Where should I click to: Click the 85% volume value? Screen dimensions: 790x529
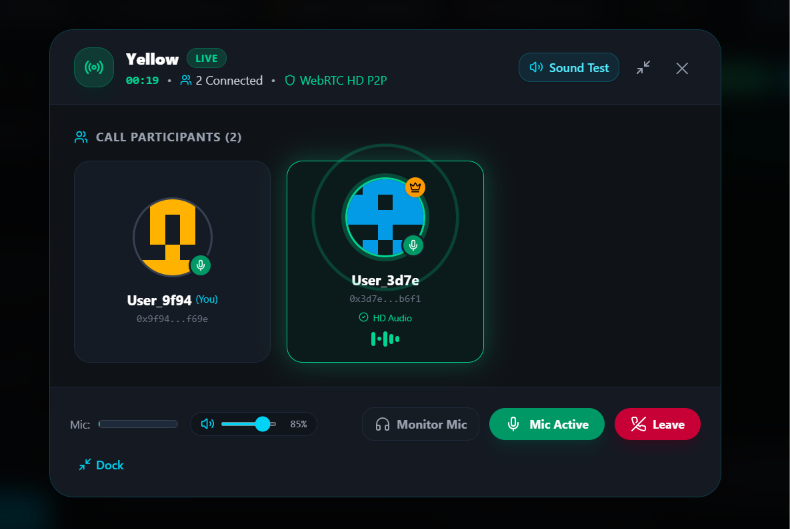click(x=299, y=424)
